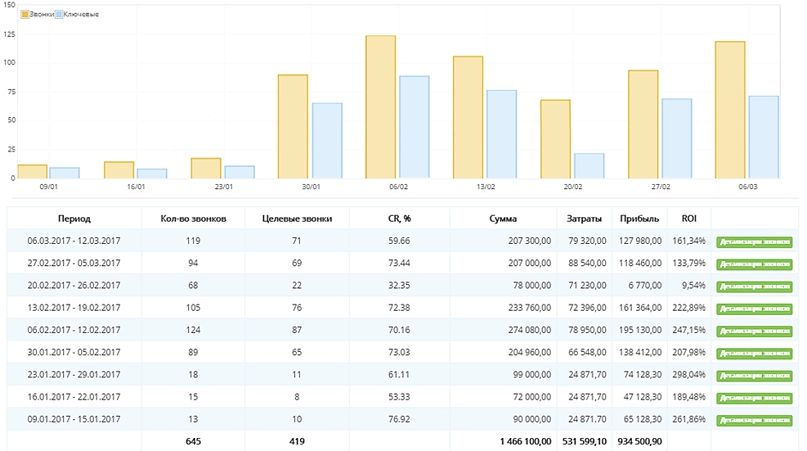Click total calls value 645
The image size is (807, 451).
point(193,442)
